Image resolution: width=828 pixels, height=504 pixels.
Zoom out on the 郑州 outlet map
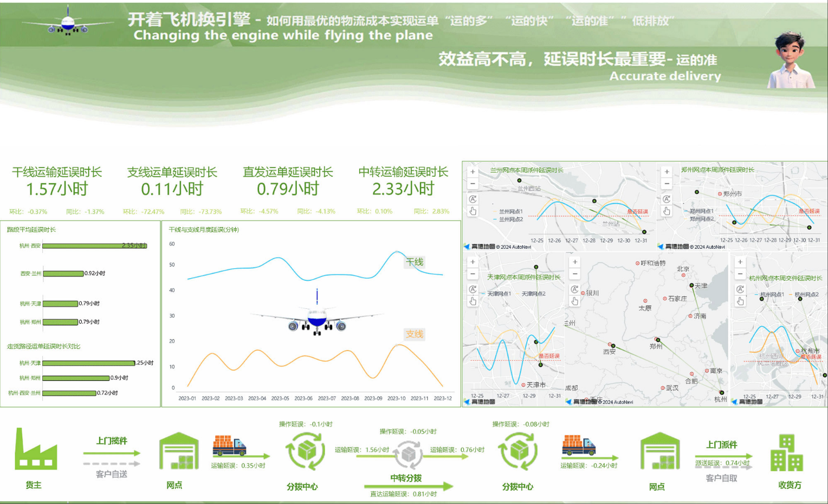click(667, 184)
